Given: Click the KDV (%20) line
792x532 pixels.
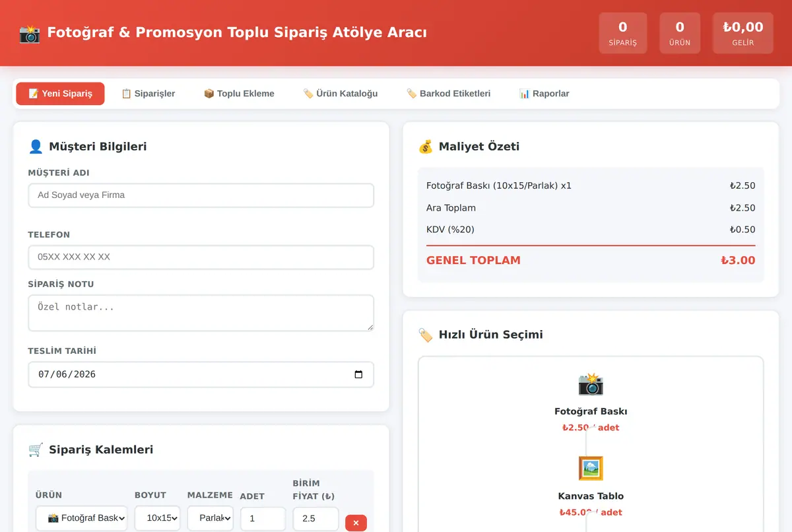Looking at the screenshot, I should click(591, 230).
